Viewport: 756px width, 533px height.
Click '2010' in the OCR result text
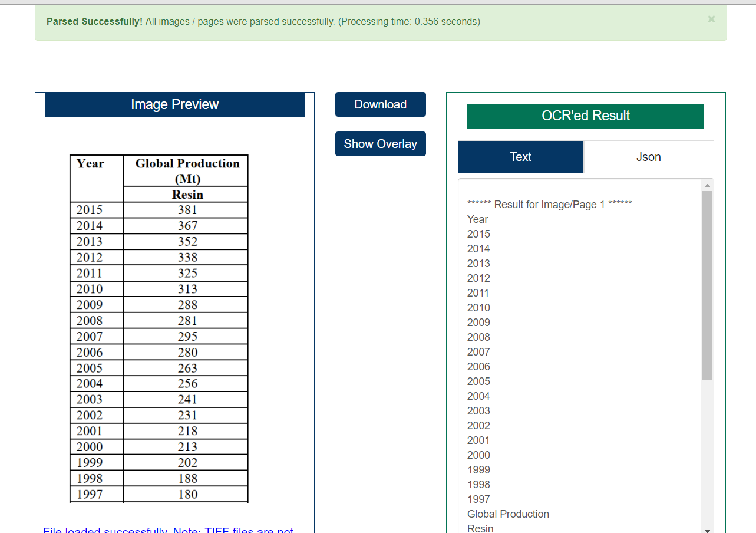pos(478,308)
